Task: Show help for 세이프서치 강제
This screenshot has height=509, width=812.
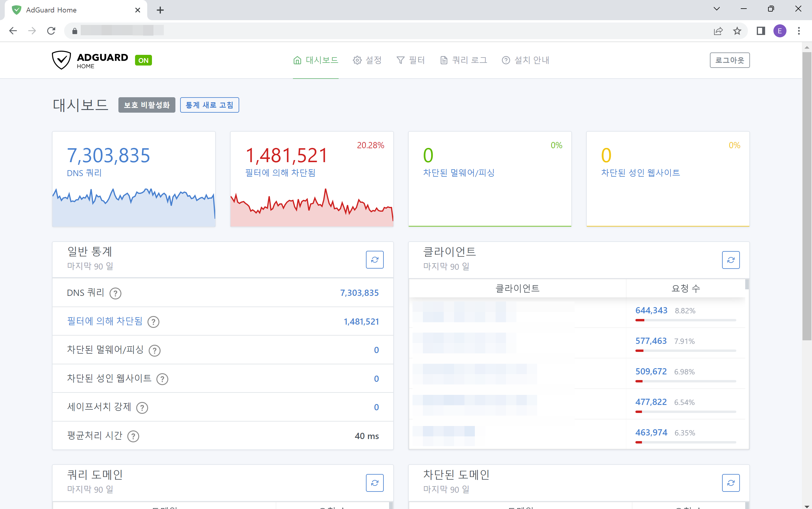Action: [x=142, y=408]
